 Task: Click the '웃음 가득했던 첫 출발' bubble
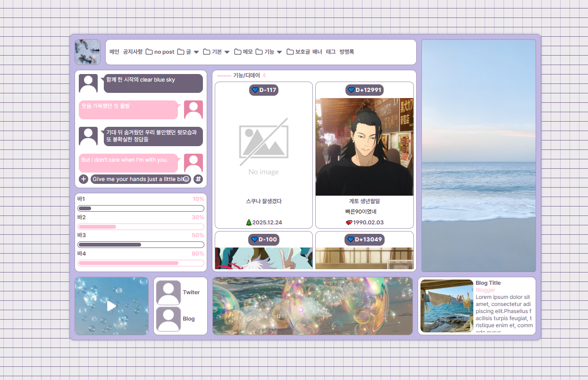128,110
